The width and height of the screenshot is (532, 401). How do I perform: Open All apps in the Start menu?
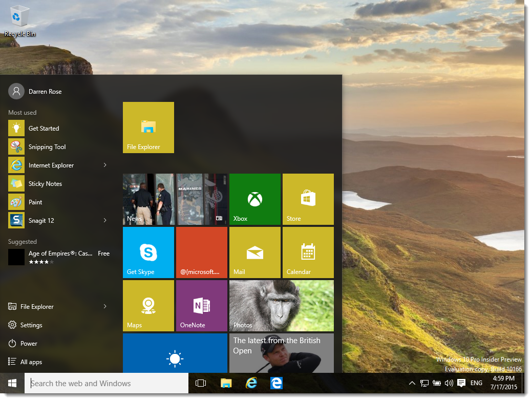coord(29,362)
